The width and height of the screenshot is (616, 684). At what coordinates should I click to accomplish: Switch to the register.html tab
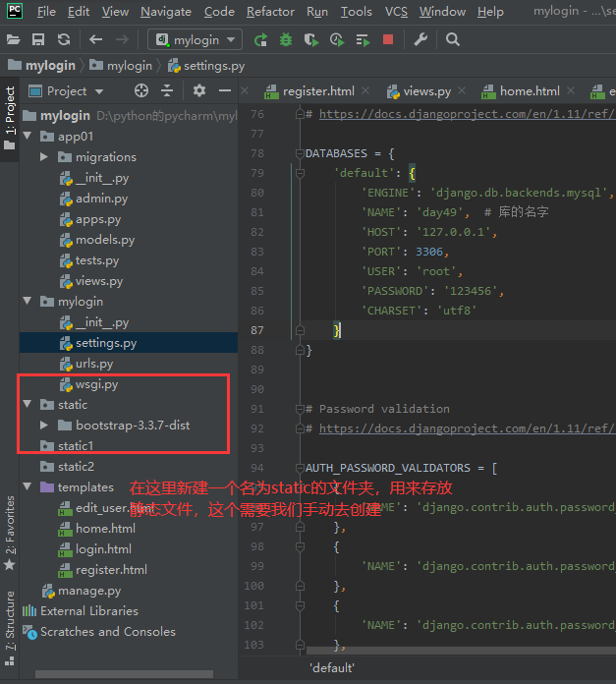(x=309, y=91)
